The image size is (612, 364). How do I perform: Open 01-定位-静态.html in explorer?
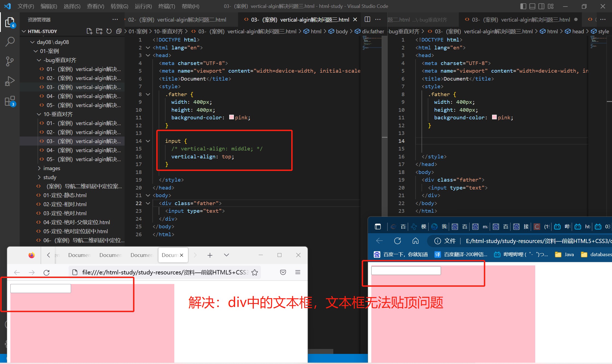point(65,195)
